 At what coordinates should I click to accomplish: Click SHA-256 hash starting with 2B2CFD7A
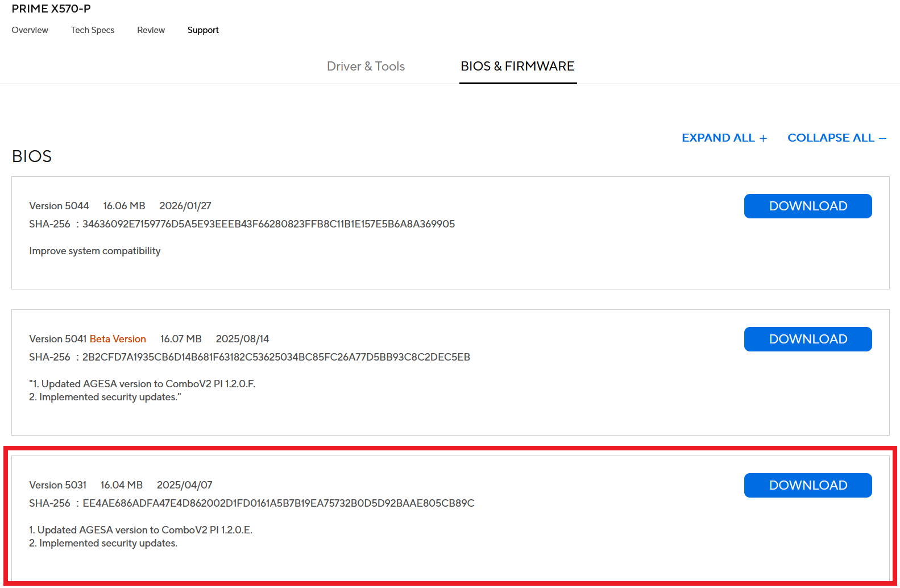point(276,357)
